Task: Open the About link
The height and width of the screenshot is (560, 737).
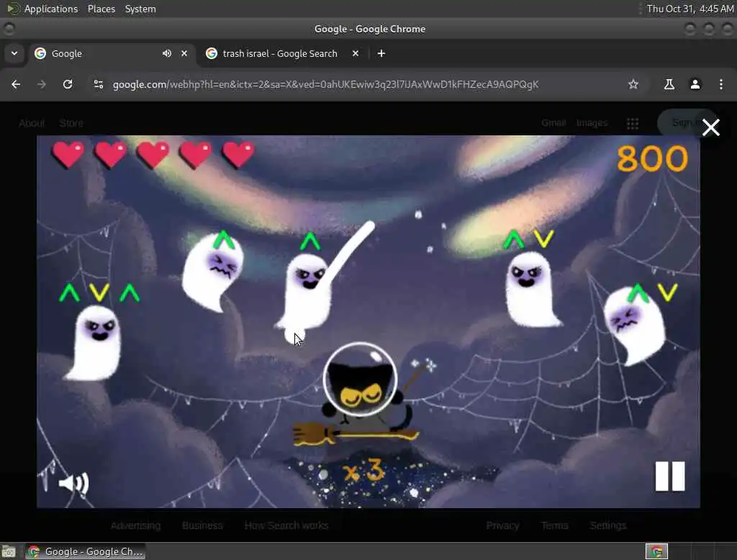Action: click(32, 123)
